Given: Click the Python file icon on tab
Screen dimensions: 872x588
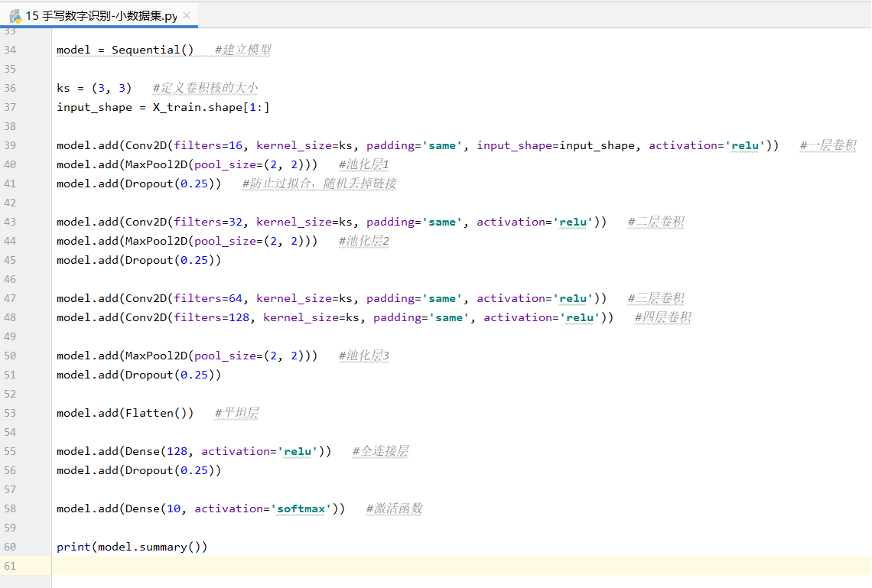Looking at the screenshot, I should point(15,16).
